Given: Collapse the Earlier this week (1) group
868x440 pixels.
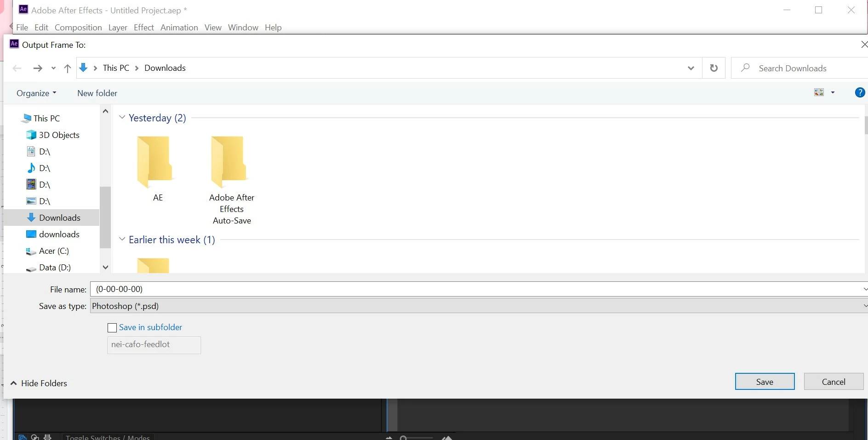Looking at the screenshot, I should 122,239.
